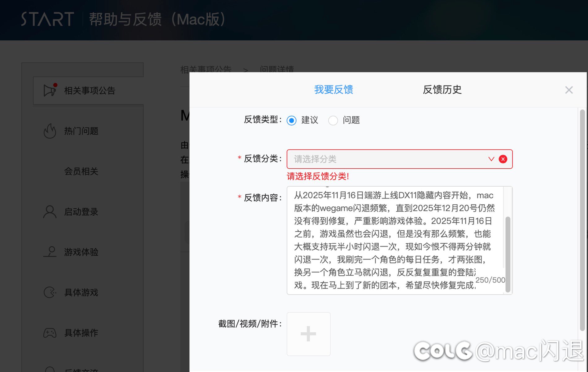Select the 问题 feedback type
This screenshot has width=588, height=372.
pyautogui.click(x=333, y=121)
